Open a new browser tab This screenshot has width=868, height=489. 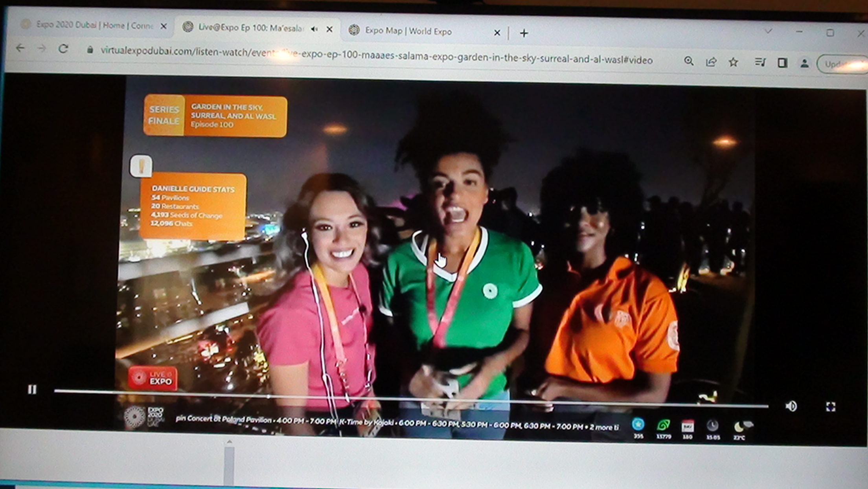(x=524, y=33)
